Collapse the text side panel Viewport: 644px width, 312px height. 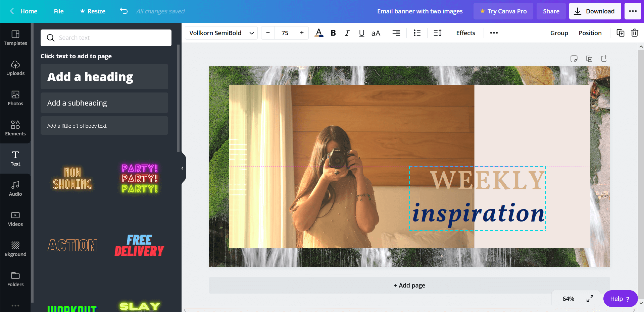(182, 168)
